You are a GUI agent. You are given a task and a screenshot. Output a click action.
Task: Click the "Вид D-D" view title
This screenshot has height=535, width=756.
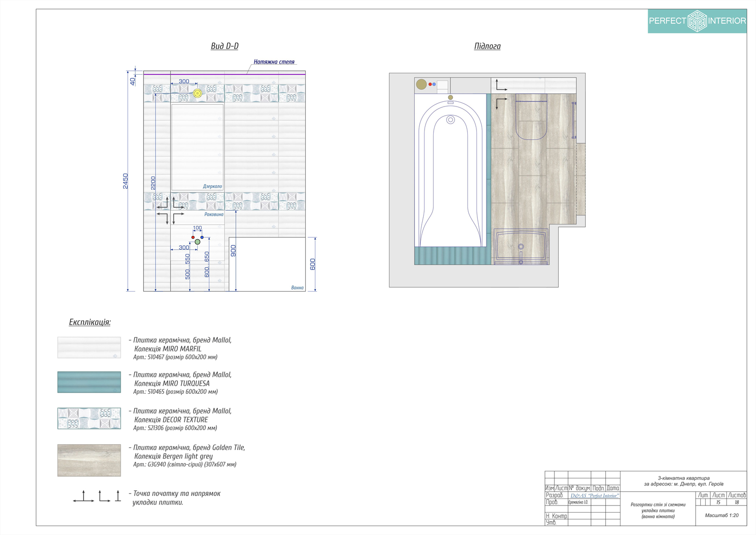click(x=224, y=46)
